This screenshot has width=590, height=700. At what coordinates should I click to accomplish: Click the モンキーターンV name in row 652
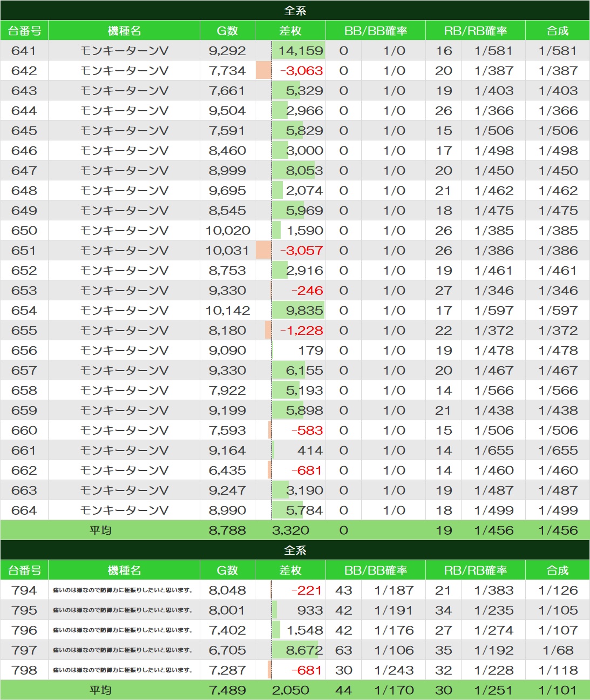[124, 271]
